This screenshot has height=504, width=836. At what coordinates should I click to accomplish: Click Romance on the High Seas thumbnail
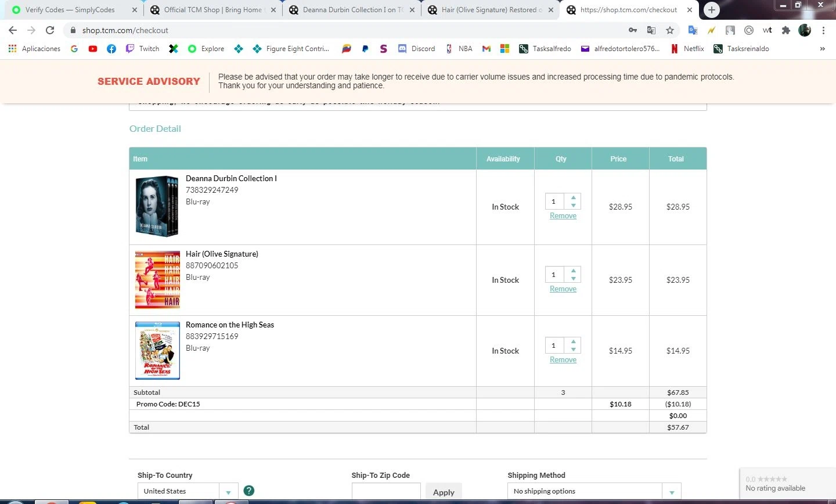click(157, 351)
